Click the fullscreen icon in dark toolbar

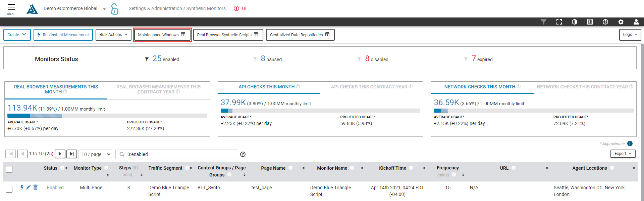559,22
